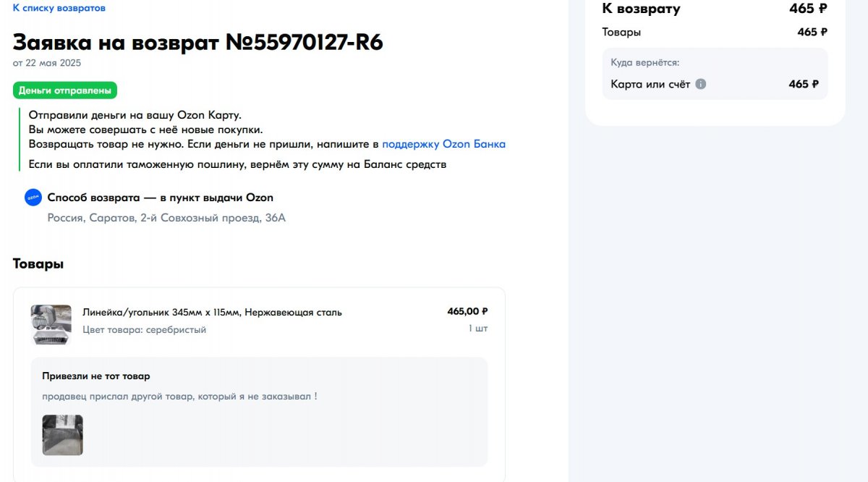Click the "Деньги отправлены" status badge
The width and height of the screenshot is (868, 482).
tap(65, 90)
